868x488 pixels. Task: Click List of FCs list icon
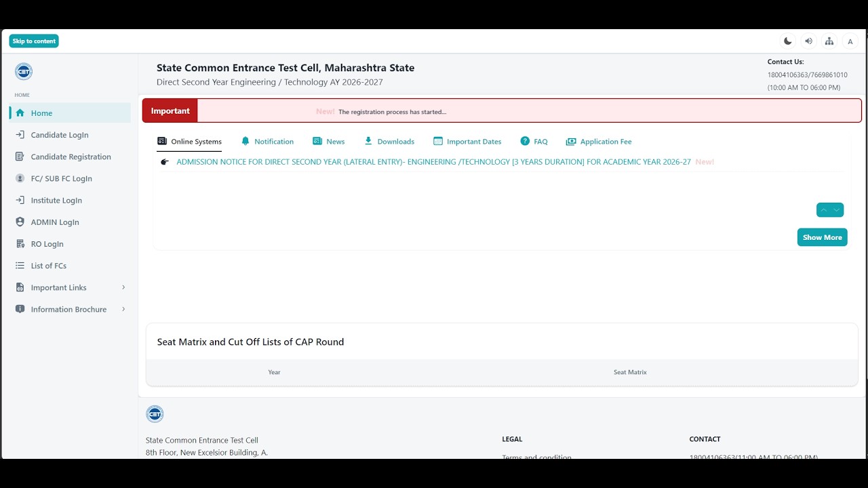tap(20, 266)
